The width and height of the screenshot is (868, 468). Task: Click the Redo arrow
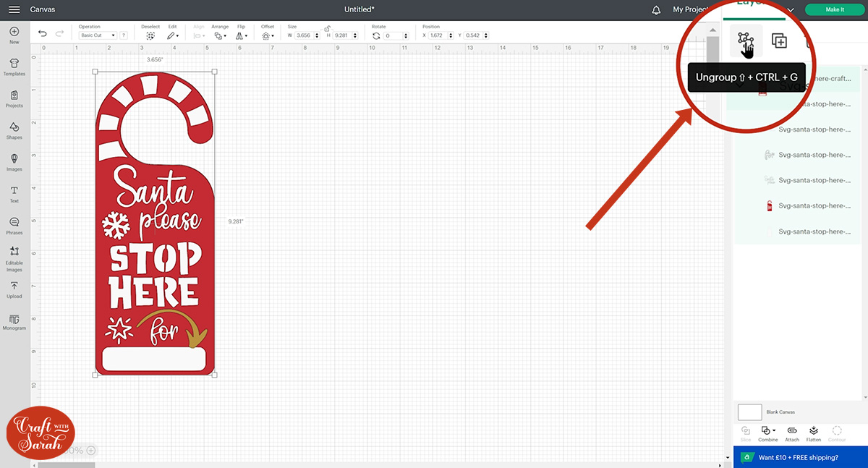pos(59,33)
